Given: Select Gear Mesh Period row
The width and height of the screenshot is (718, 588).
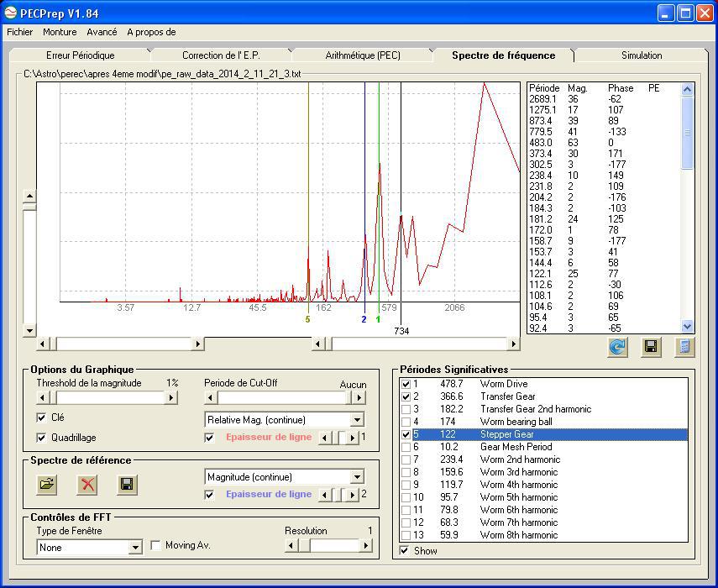Looking at the screenshot, I should point(543,447).
